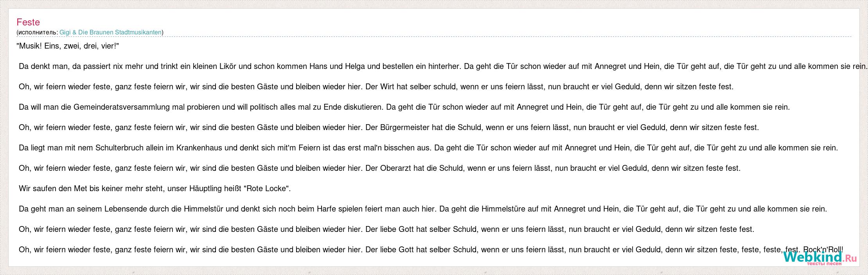Click the line "Wir saufen den Met bis keiner mehr steht"
The image size is (868, 275).
pyautogui.click(x=155, y=189)
